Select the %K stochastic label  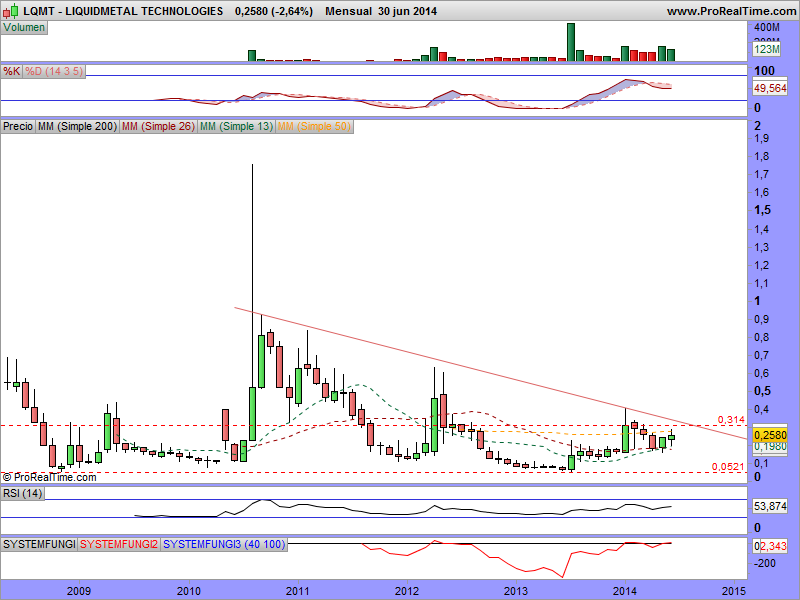(x=12, y=71)
